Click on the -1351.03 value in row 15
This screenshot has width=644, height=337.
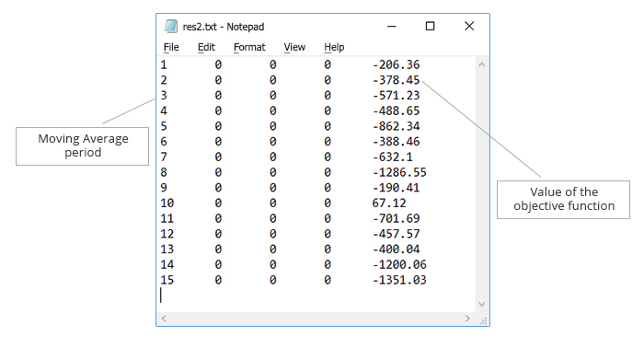(399, 280)
